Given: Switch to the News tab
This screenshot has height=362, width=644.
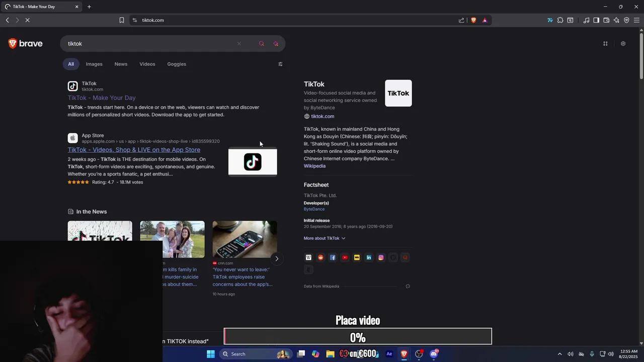Looking at the screenshot, I should point(121,64).
